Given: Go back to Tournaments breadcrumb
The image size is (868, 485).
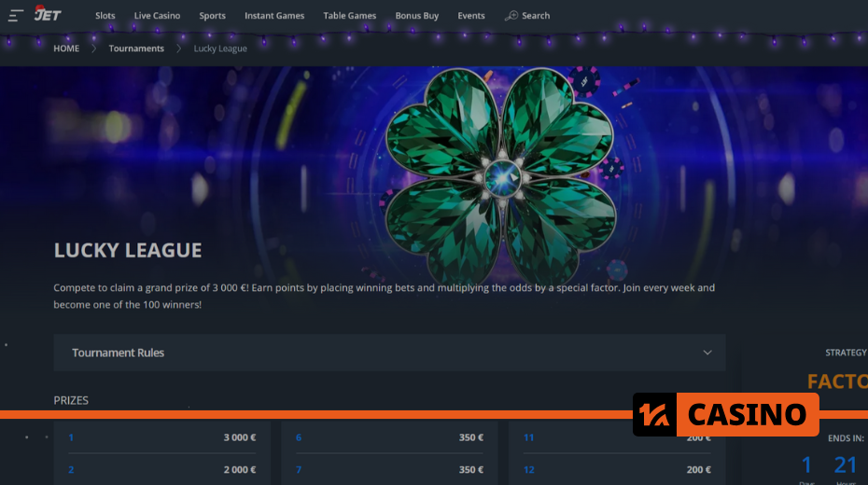Looking at the screenshot, I should point(136,48).
